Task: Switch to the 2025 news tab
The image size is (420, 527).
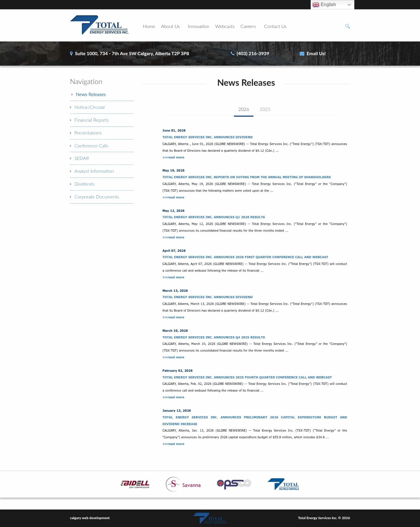Action: pyautogui.click(x=265, y=109)
